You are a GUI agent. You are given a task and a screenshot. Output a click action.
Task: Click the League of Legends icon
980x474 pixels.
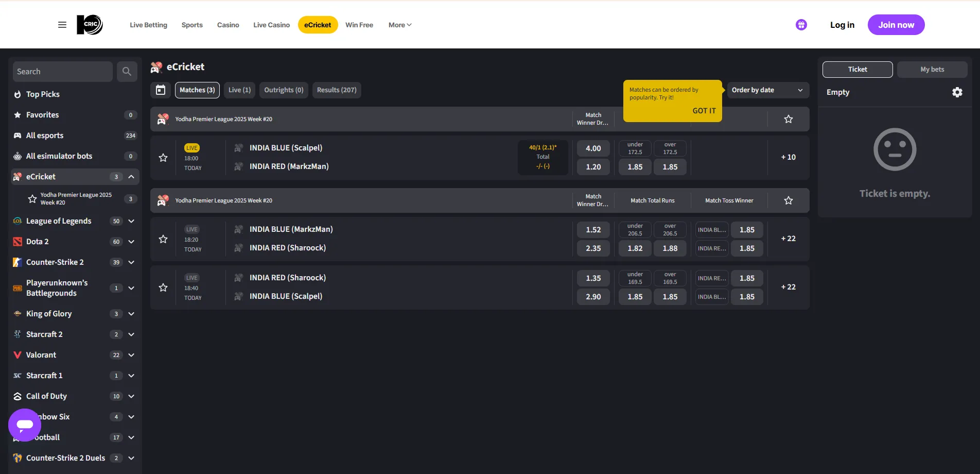click(17, 221)
